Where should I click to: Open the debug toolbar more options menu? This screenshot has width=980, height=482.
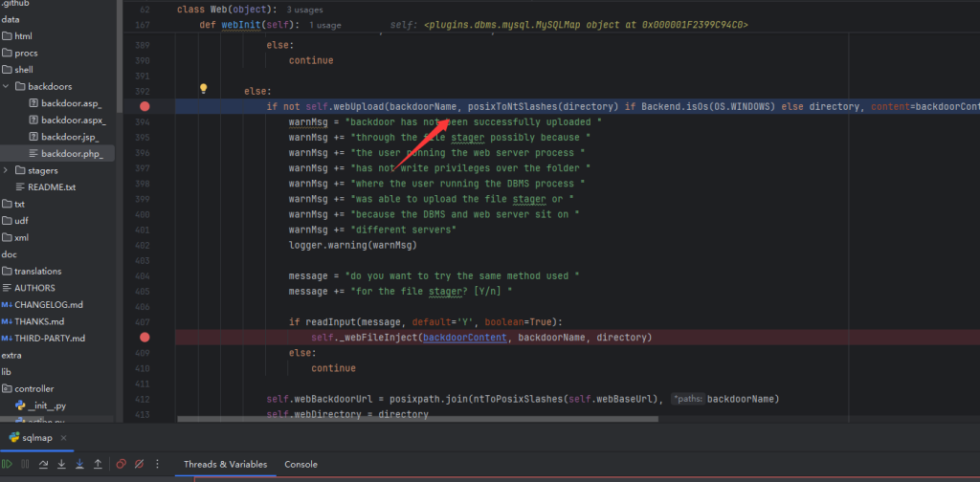coord(157,464)
